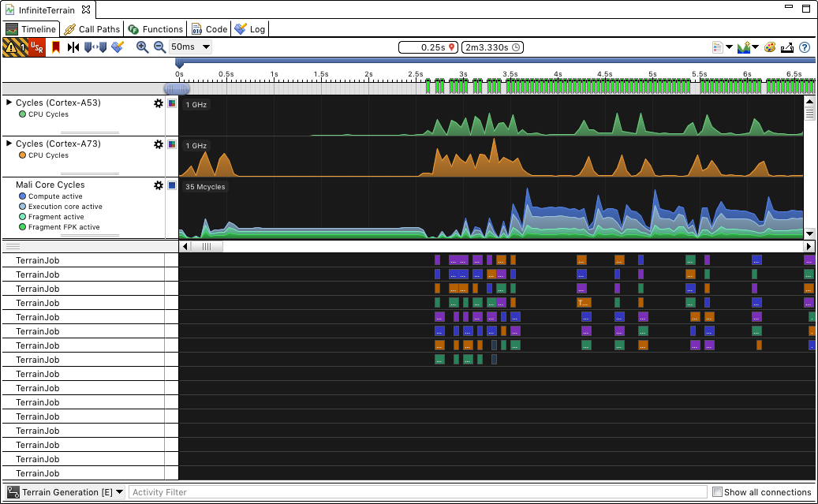Open the chart legend templates icon
The image size is (818, 504).
pyautogui.click(x=718, y=47)
